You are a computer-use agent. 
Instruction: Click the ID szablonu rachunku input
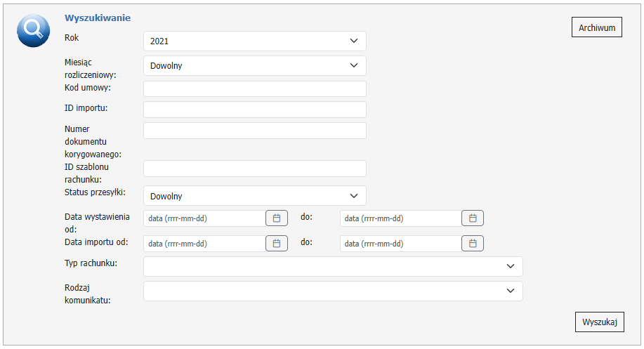click(254, 169)
